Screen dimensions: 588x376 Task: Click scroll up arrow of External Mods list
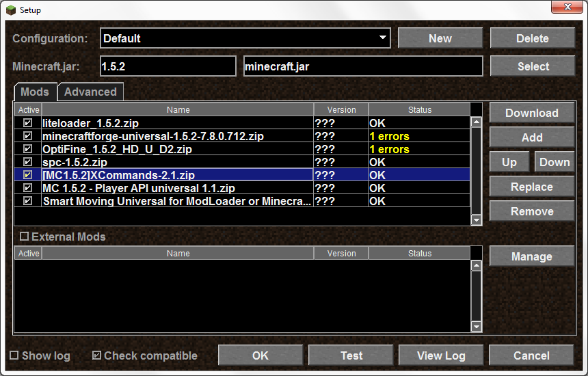pos(477,266)
